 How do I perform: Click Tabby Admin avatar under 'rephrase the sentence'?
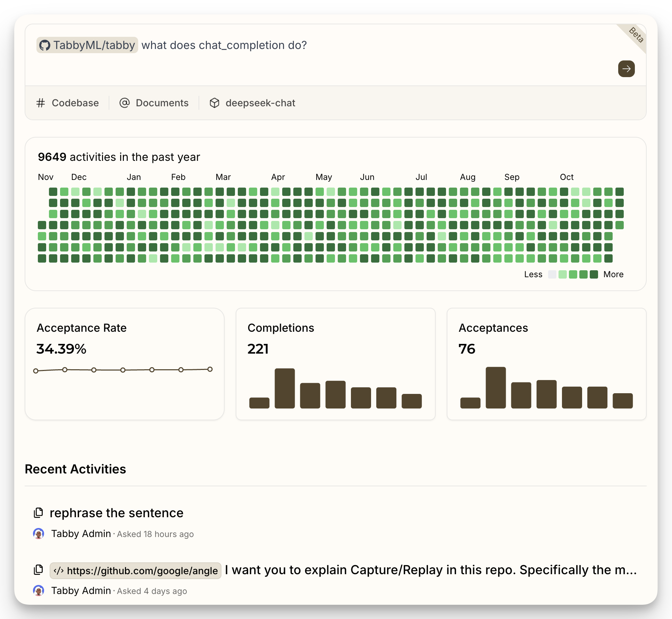coord(39,534)
